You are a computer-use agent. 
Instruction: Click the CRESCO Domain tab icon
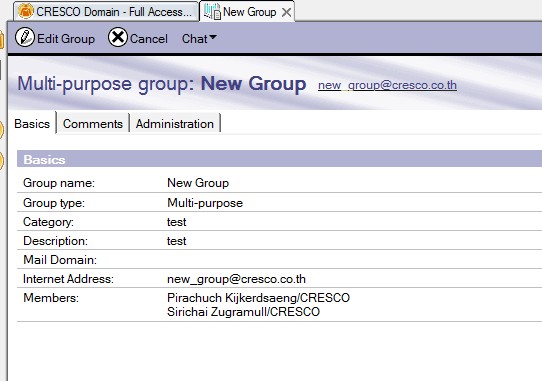pyautogui.click(x=25, y=11)
